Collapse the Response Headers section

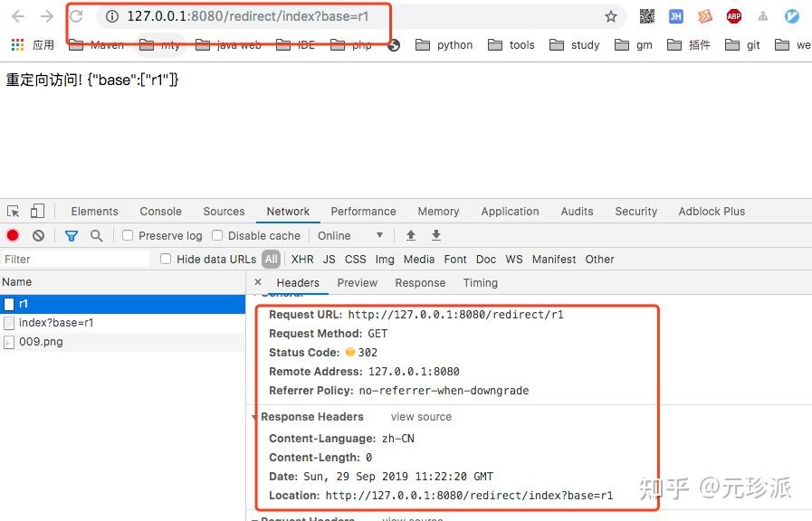click(255, 416)
